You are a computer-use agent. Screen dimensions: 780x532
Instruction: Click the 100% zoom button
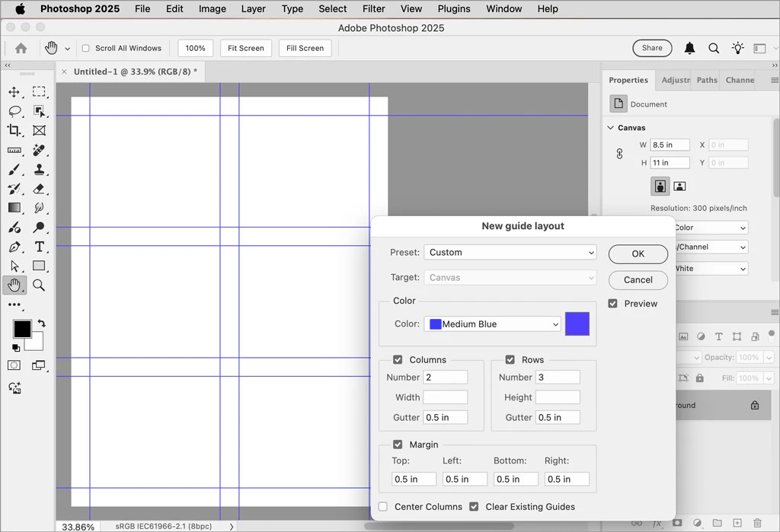pos(195,48)
